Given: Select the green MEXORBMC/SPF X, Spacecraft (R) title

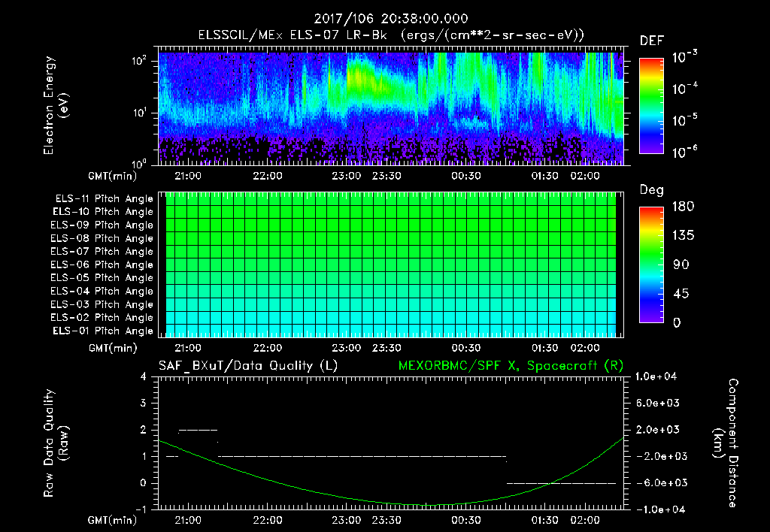Looking at the screenshot, I should pos(511,366).
